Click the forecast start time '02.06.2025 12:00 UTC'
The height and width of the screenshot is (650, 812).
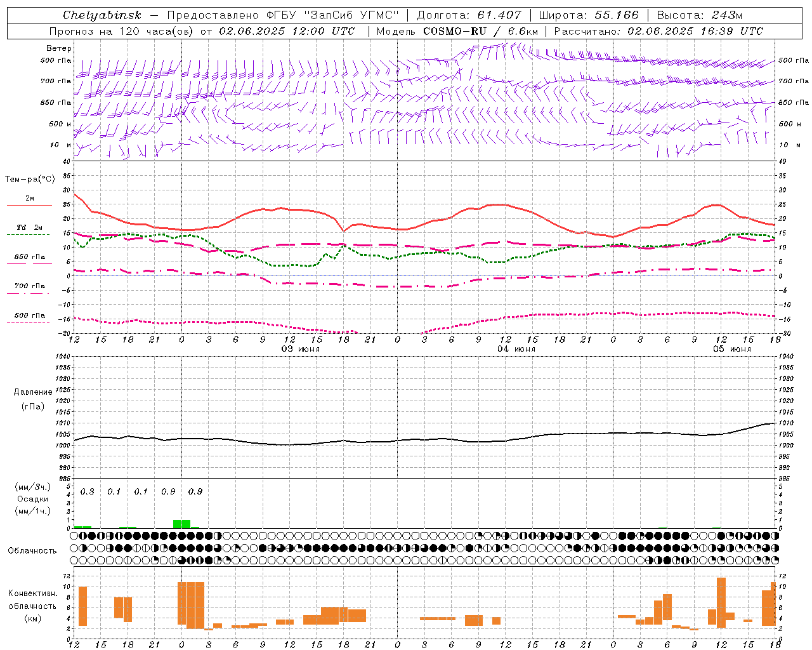[x=287, y=31]
